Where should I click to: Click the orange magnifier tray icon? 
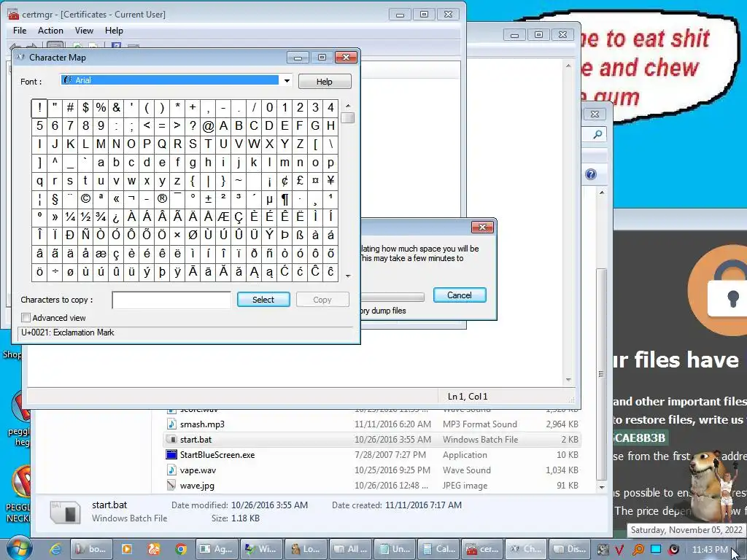638,550
